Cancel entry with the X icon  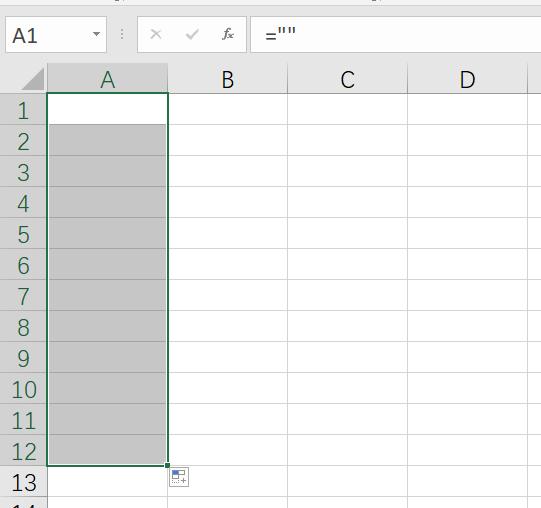tap(156, 34)
